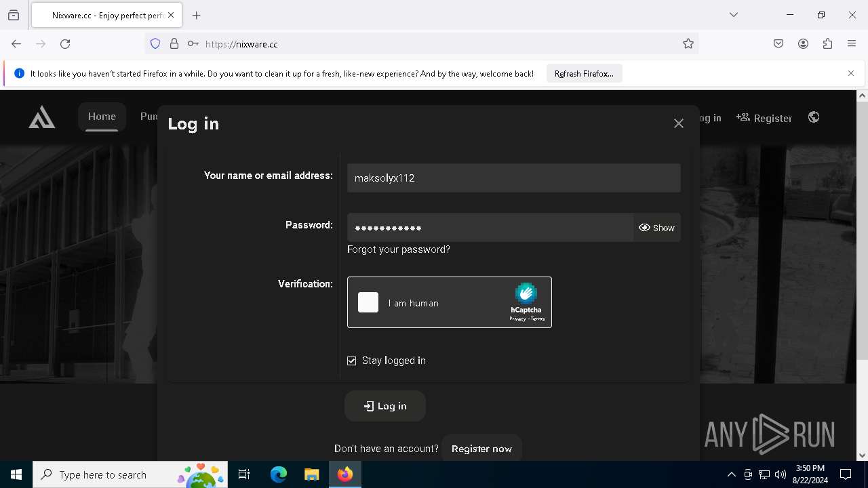Click the page scrollbar up arrow
Image resolution: width=868 pixels, height=488 pixels.
[862, 96]
